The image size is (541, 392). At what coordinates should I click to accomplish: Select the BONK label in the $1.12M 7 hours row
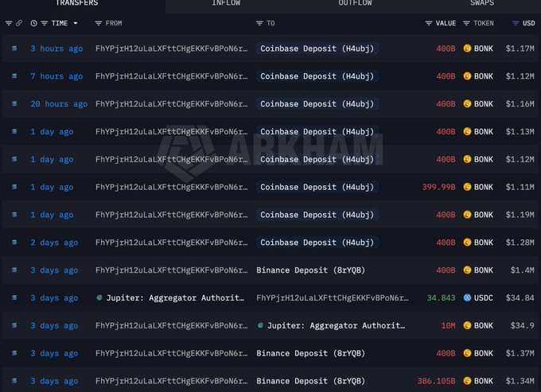pyautogui.click(x=484, y=76)
